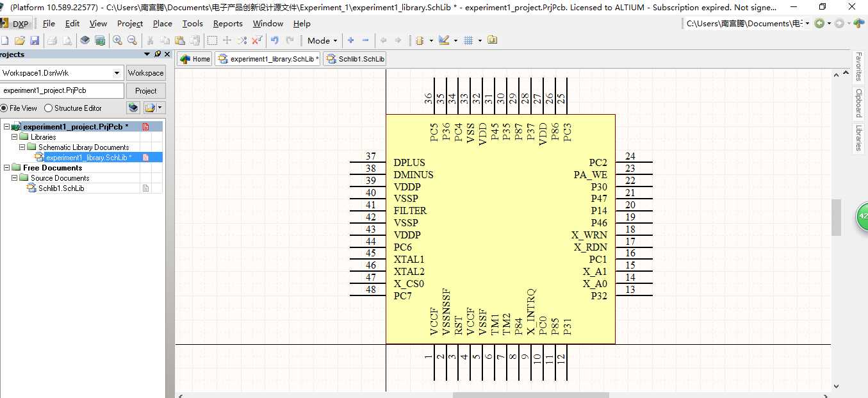Collapse the Free Documents node
The image size is (868, 398).
(x=6, y=168)
